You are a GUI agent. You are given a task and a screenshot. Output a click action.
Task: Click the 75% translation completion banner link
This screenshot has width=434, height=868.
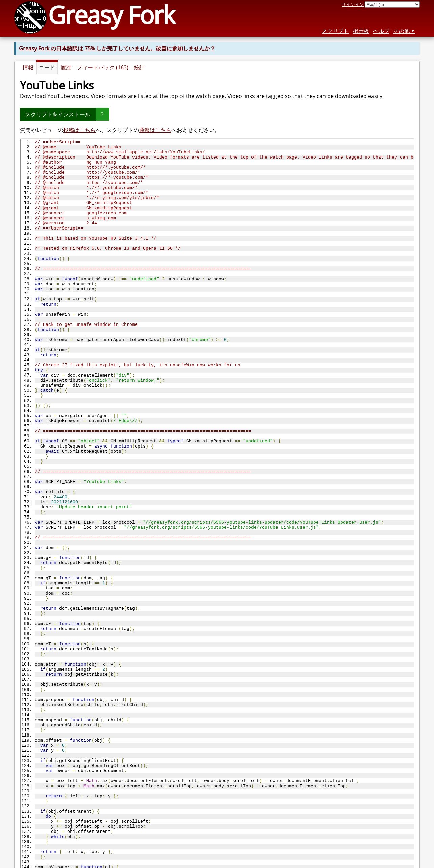pyautogui.click(x=117, y=48)
